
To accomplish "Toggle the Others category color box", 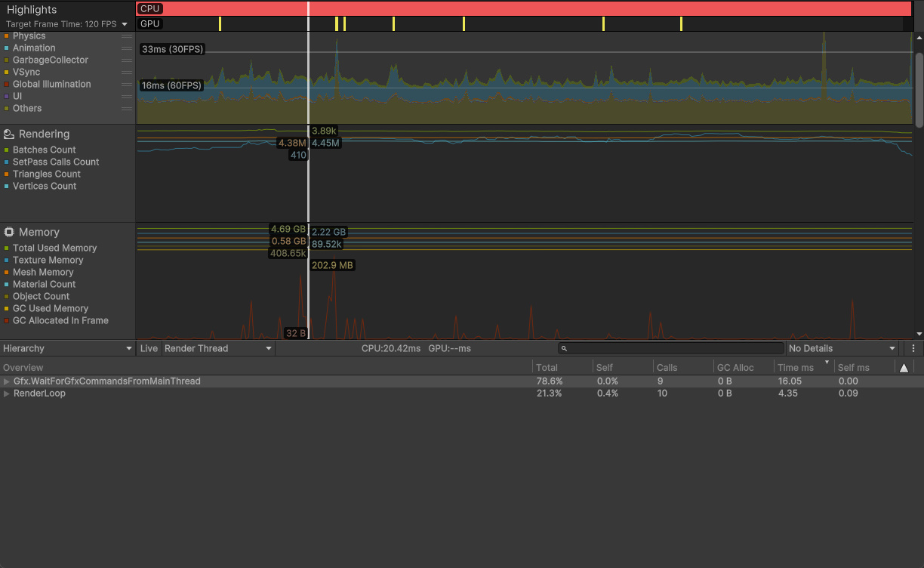I will click(7, 108).
